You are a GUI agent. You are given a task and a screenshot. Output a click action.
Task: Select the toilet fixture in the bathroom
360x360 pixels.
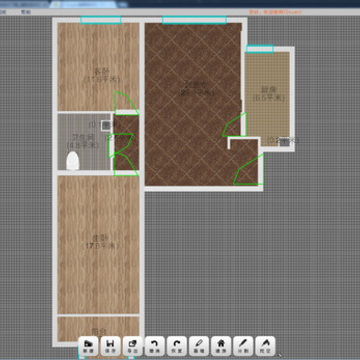click(73, 161)
